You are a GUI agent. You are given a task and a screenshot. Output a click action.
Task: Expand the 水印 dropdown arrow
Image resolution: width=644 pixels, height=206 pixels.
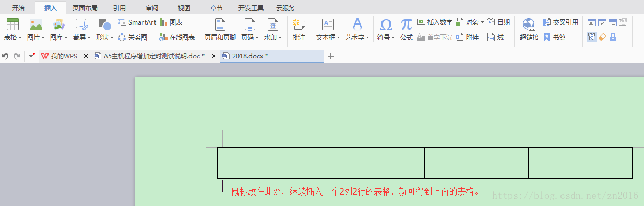tap(280, 38)
